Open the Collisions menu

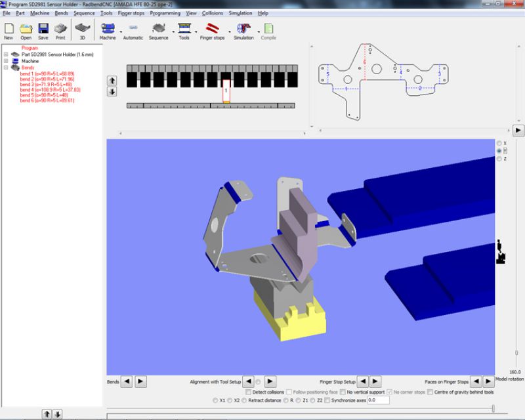pos(212,13)
